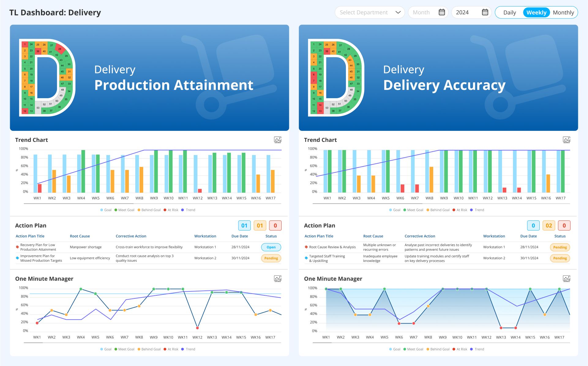Click the red At Risk counter in Delivery Accuracy Action Plan

(564, 225)
